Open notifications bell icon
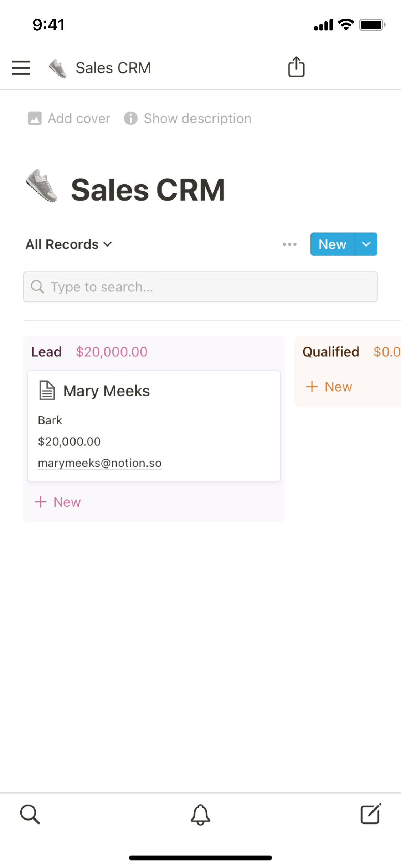The width and height of the screenshot is (401, 868). (200, 814)
